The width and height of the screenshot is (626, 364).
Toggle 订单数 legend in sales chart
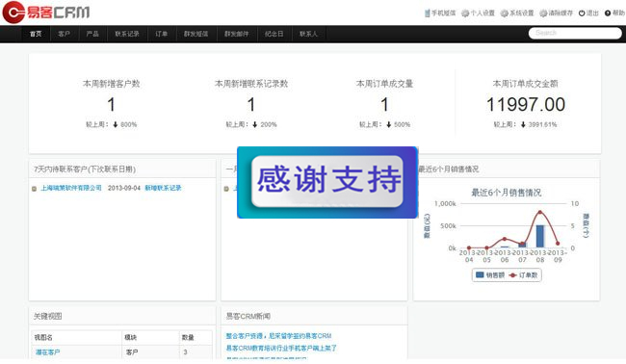[523, 275]
